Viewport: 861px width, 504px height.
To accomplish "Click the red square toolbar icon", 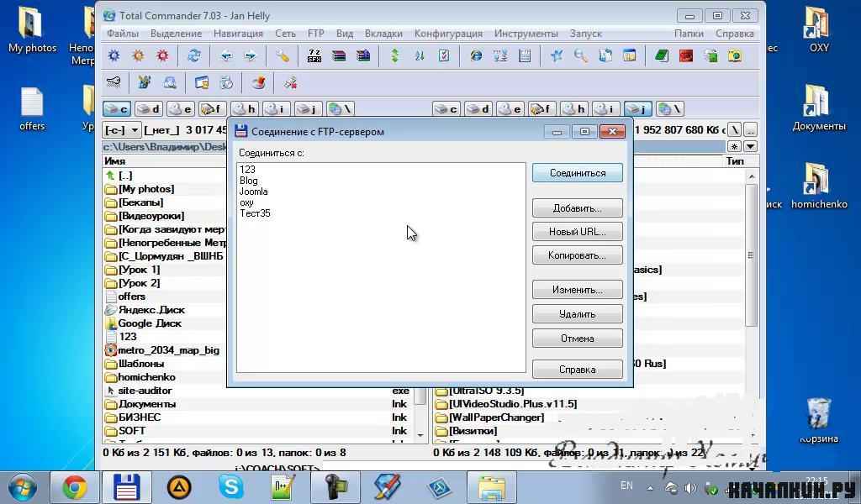I will pos(686,55).
